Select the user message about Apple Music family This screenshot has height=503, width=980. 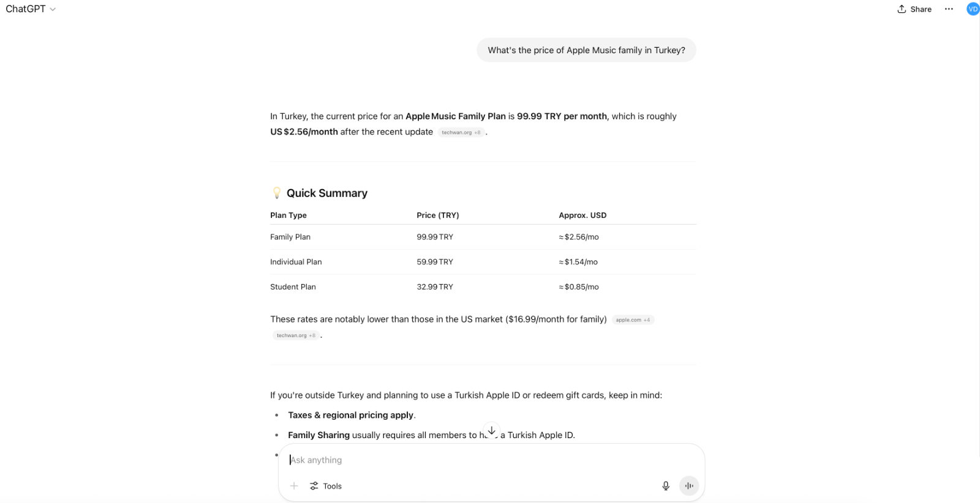[586, 50]
